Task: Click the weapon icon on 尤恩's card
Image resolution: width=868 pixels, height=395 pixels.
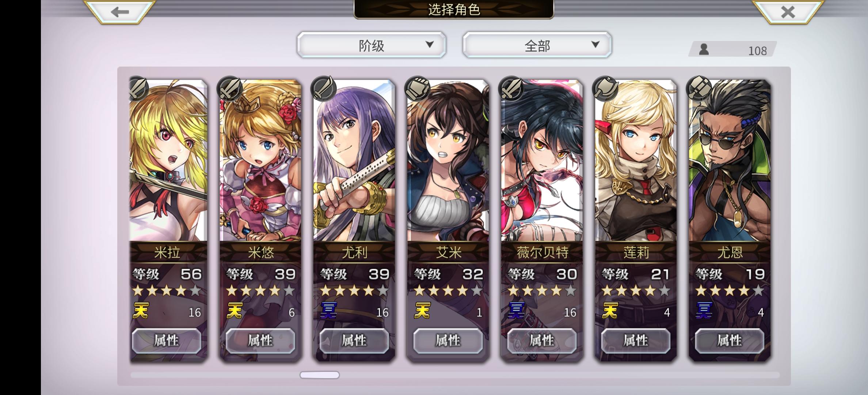Action: pyautogui.click(x=698, y=88)
